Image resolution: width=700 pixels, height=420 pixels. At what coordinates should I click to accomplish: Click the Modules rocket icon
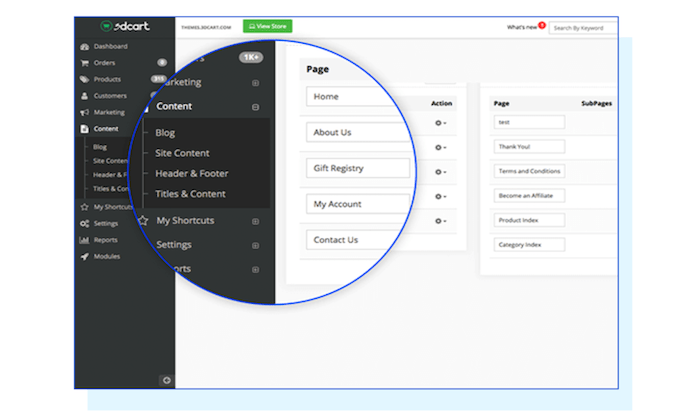coord(84,257)
